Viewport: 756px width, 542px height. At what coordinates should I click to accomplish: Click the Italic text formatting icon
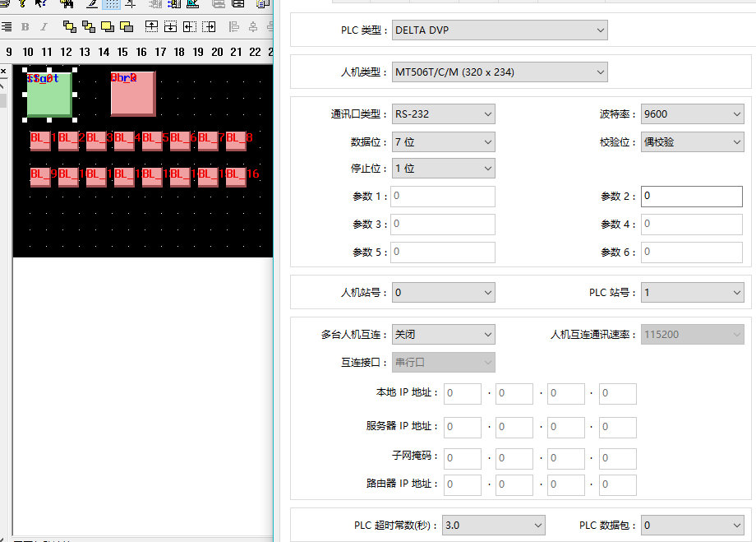pyautogui.click(x=44, y=27)
